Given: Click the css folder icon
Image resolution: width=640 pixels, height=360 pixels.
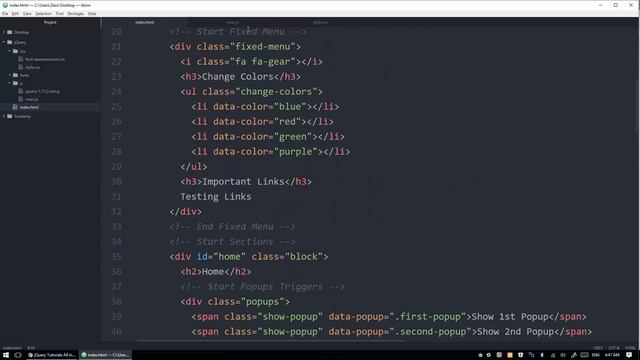Looking at the screenshot, I should [16, 51].
